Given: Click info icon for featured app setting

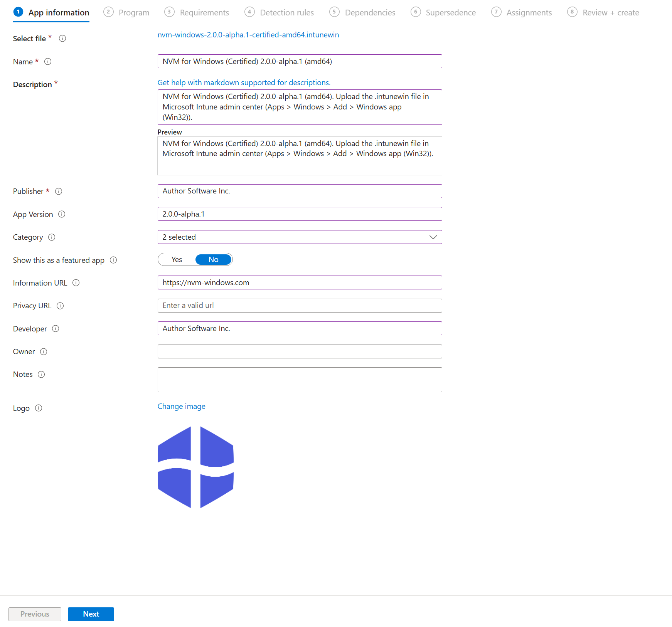Looking at the screenshot, I should tap(113, 260).
